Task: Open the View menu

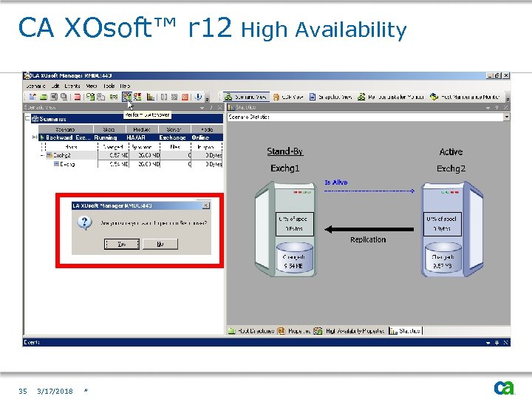Action: [x=92, y=86]
